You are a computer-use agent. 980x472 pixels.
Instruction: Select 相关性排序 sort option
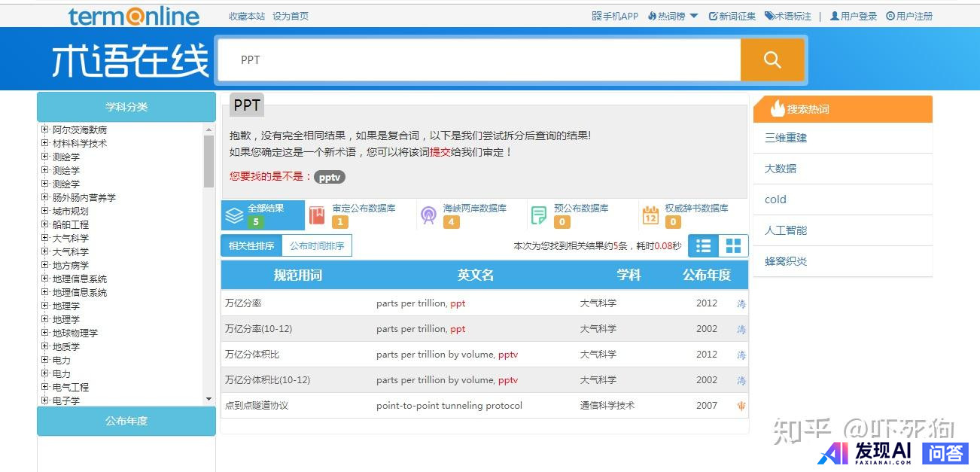tap(251, 245)
